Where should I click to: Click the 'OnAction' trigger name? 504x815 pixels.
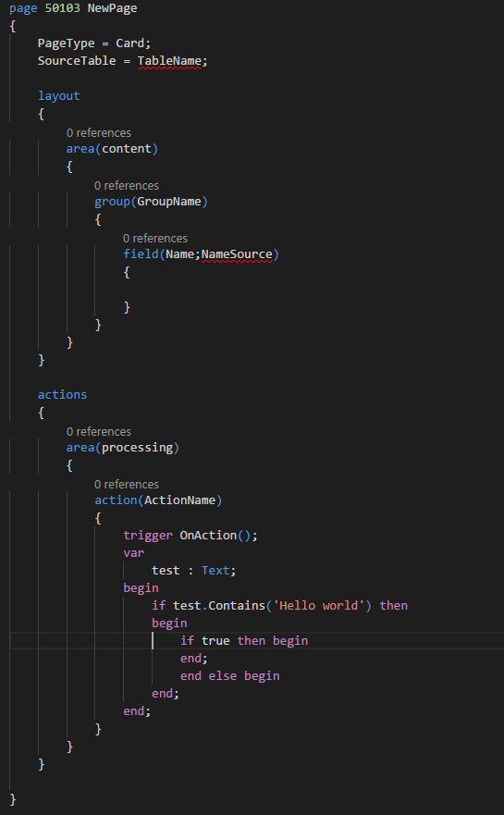point(208,536)
